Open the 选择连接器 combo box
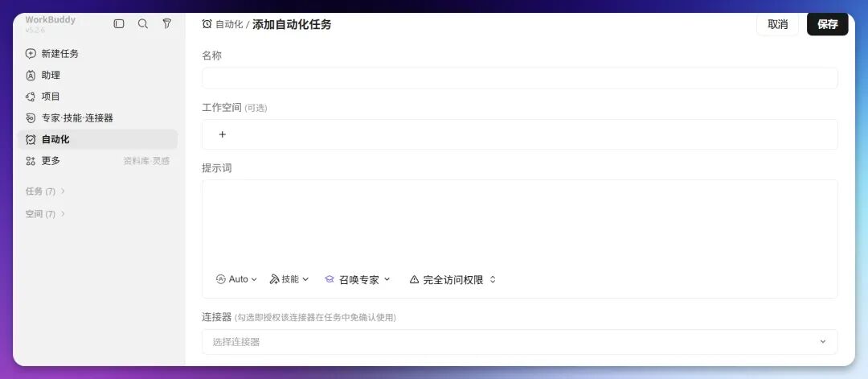 [x=519, y=342]
